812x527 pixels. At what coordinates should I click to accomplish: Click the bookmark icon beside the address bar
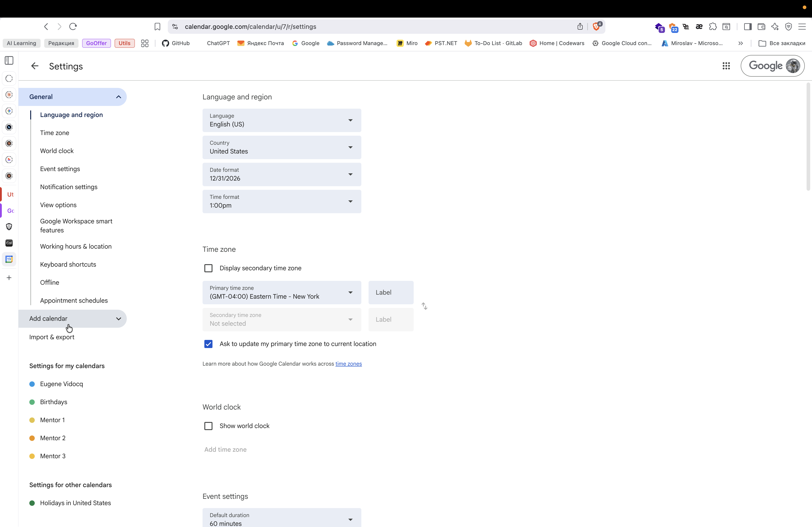[157, 27]
